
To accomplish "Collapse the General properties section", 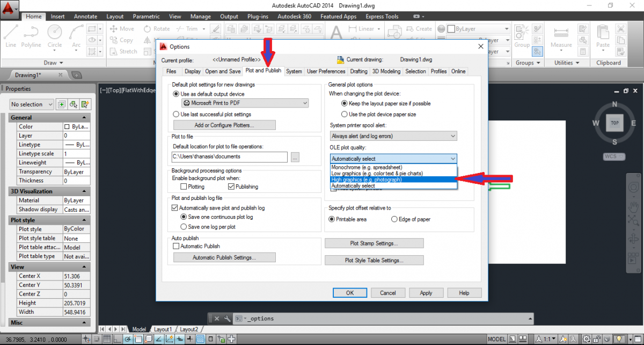I will [x=84, y=117].
